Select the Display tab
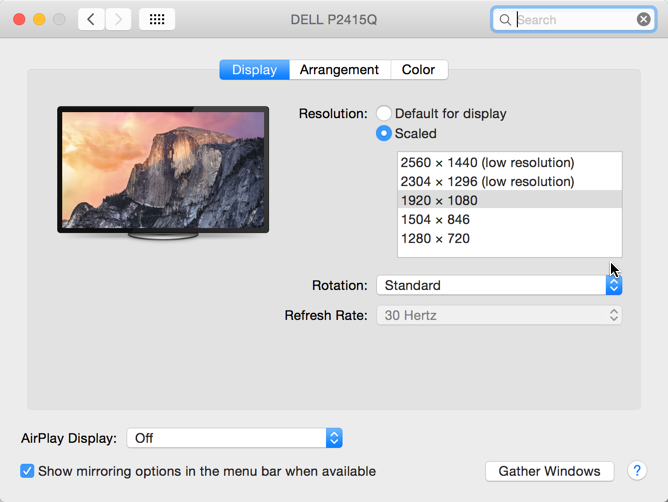Screen dimensions: 668x502 tap(254, 70)
